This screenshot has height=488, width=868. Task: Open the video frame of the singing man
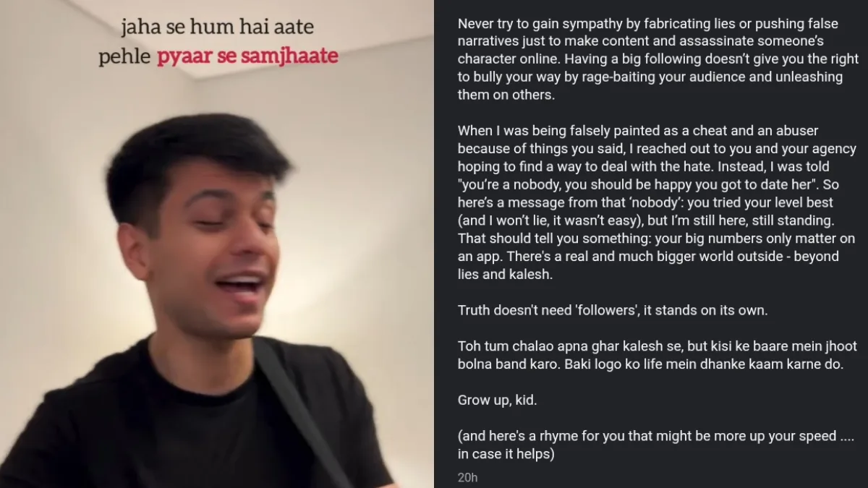(217, 244)
